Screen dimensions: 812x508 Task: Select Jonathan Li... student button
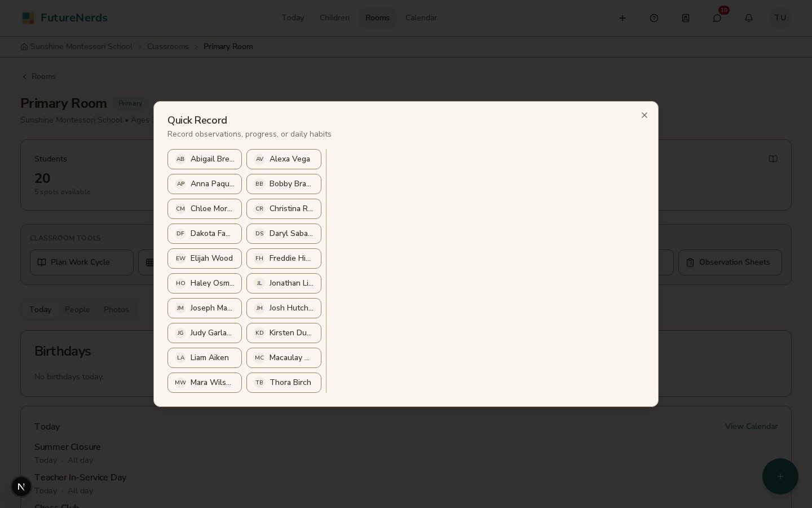284,283
